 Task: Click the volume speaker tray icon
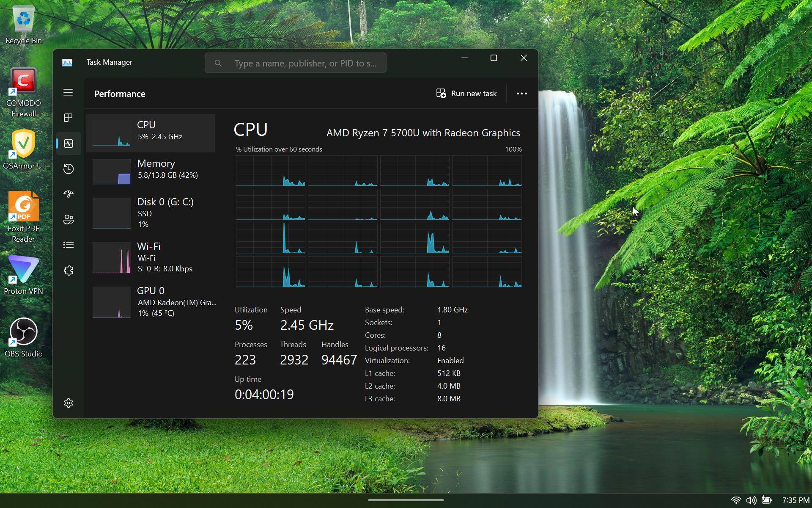click(751, 500)
